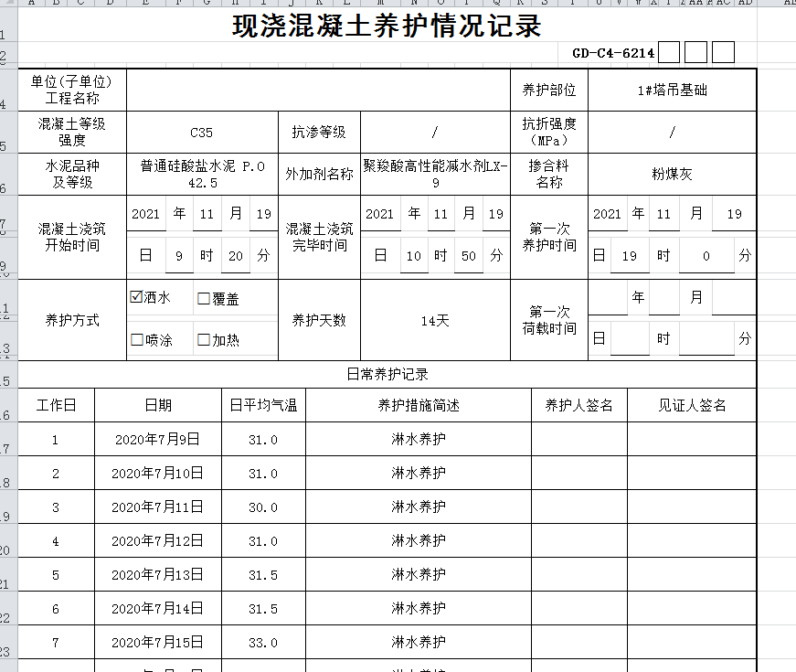
Task: Click the slash value beside 抗折强度(MPa)
Action: [x=672, y=132]
